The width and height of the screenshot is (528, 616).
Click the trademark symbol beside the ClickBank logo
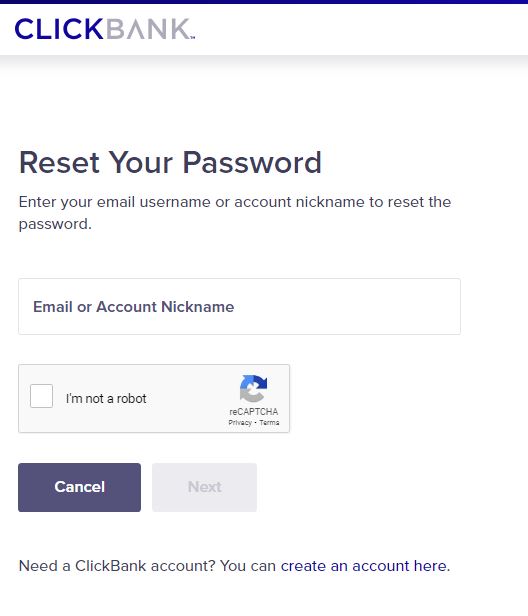pos(193,38)
